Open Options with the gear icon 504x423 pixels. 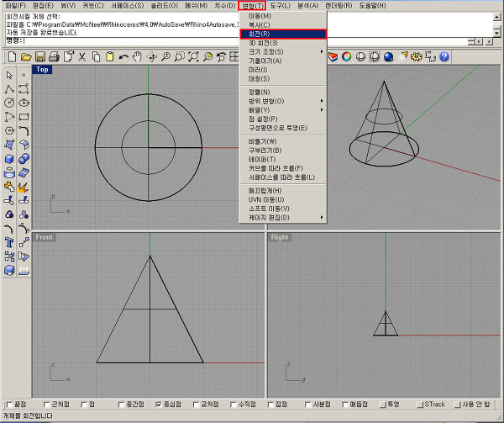point(417,57)
